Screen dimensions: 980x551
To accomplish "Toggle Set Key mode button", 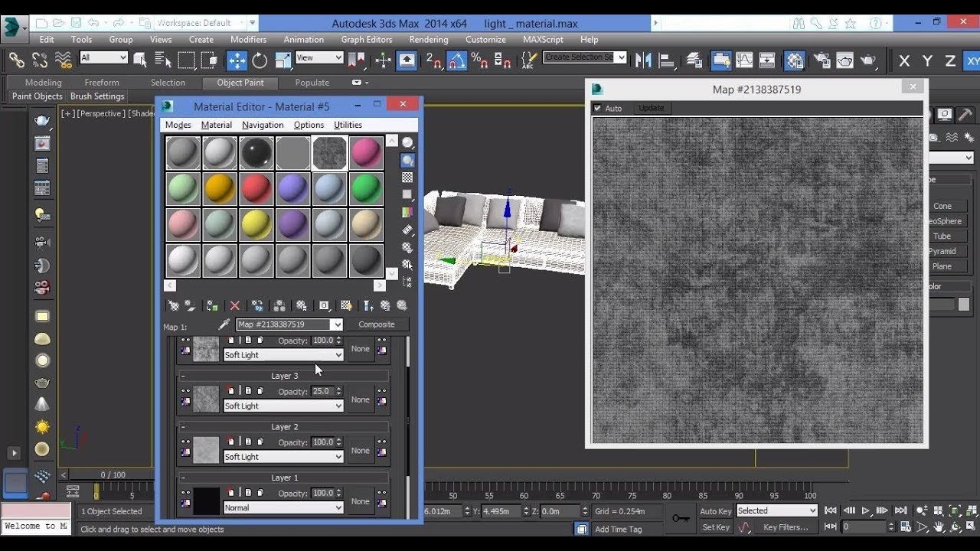I will click(716, 527).
